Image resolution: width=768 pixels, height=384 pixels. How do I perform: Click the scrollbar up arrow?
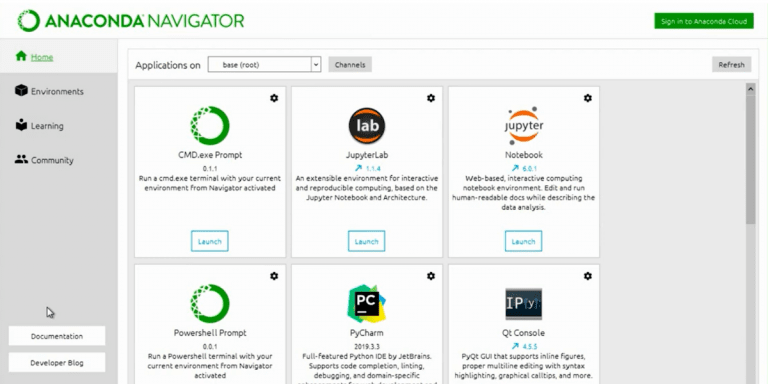[x=750, y=90]
